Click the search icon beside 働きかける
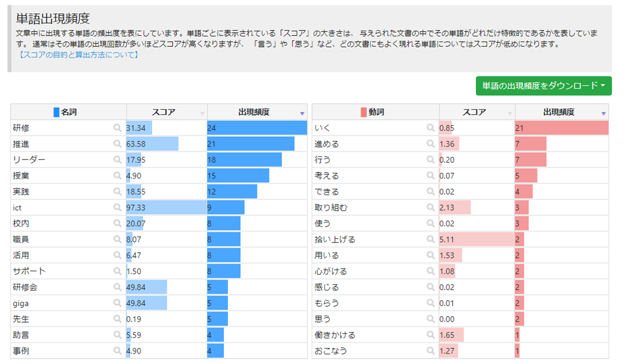This screenshot has width=635, height=364. 430,335
